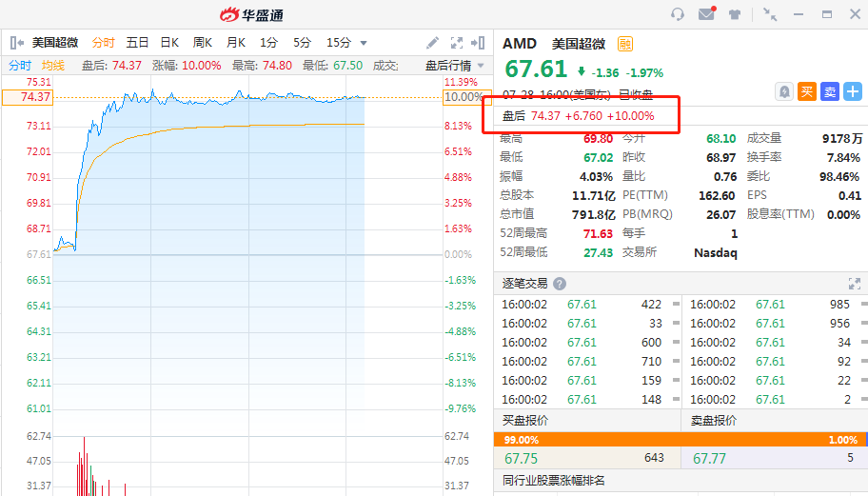This screenshot has width=868, height=496.
Task: Click the drawing pencil tool icon
Action: coord(432,43)
